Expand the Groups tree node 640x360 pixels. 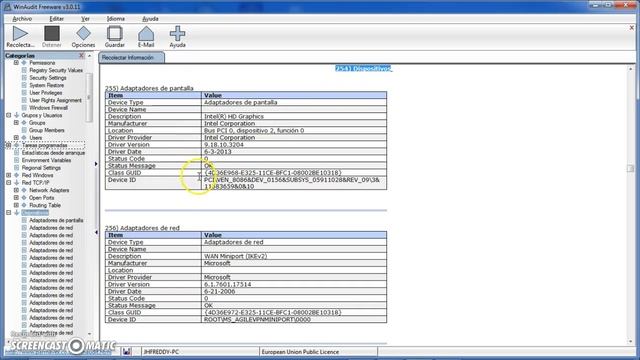(16, 122)
